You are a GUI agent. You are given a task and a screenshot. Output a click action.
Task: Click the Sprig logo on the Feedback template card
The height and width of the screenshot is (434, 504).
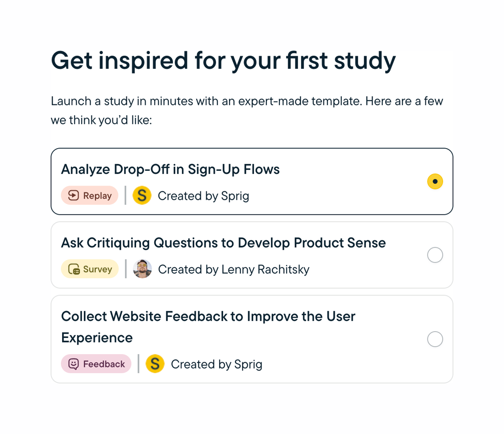coord(155,364)
